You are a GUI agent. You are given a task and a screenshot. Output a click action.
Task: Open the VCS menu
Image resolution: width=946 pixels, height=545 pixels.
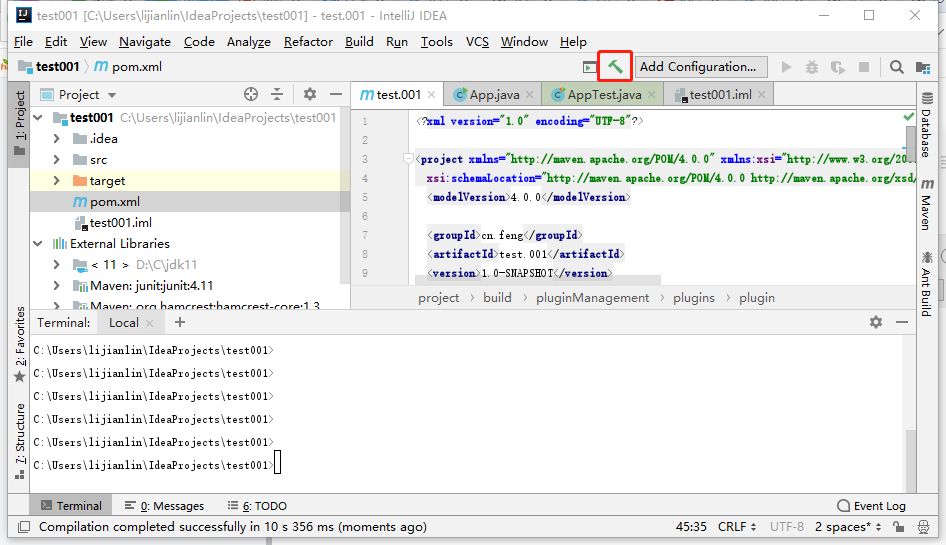tap(477, 42)
